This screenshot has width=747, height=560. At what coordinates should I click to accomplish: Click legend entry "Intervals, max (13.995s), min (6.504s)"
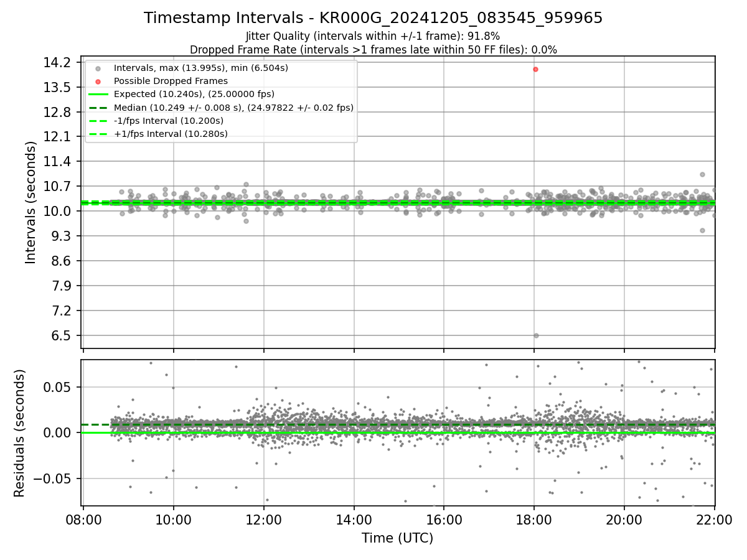click(x=201, y=68)
